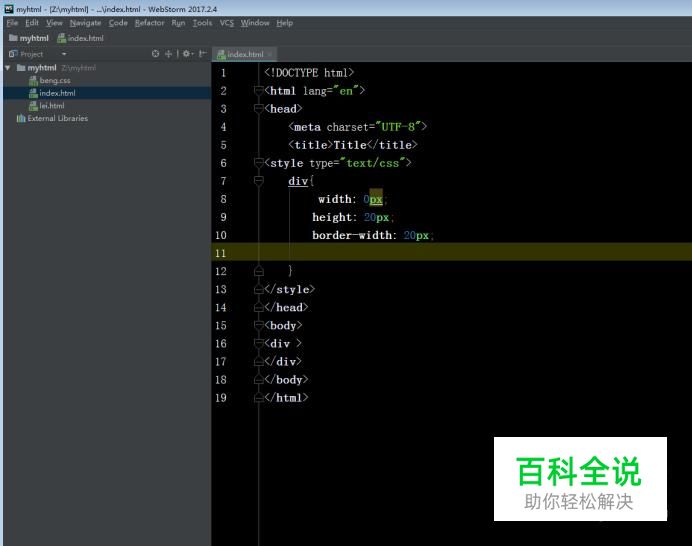Open the Navigate menu

point(85,23)
